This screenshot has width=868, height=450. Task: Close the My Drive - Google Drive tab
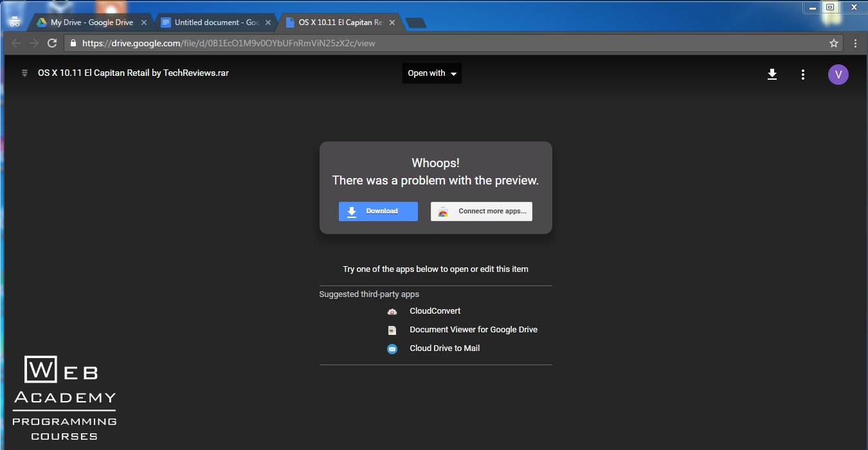[143, 22]
